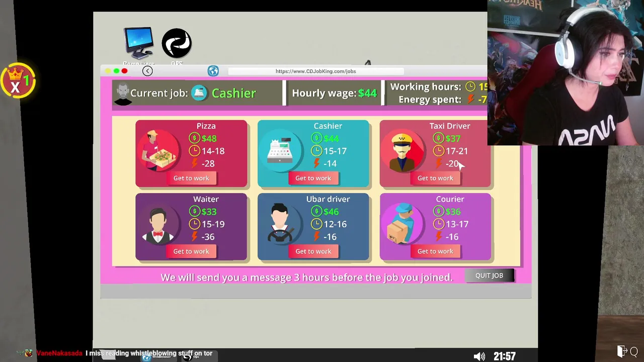Click the Ubar driver character illustration
644x362 pixels.
pos(280,224)
